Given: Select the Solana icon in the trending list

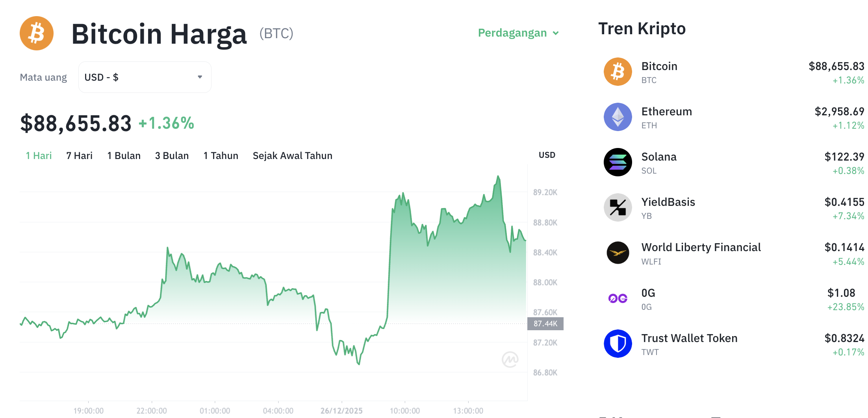Looking at the screenshot, I should [x=617, y=162].
